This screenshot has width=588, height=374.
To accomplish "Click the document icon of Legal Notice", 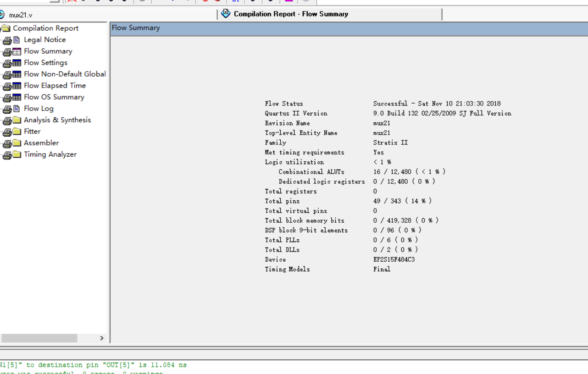I will coord(17,40).
